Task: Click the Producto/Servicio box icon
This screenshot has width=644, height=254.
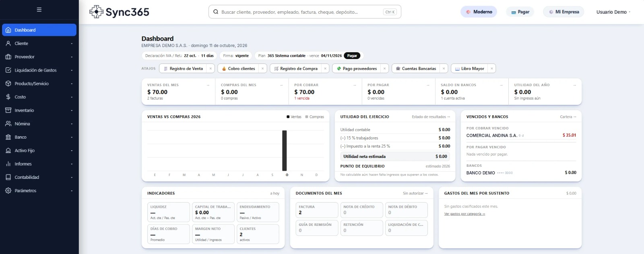Action: point(8,84)
